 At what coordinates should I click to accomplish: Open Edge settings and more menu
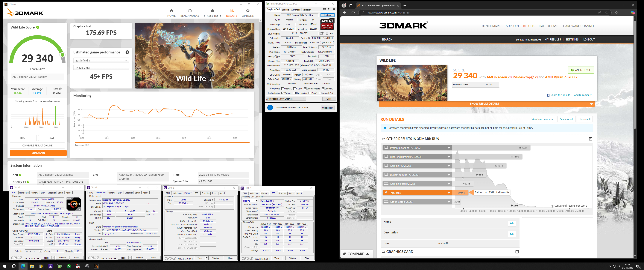(625, 13)
